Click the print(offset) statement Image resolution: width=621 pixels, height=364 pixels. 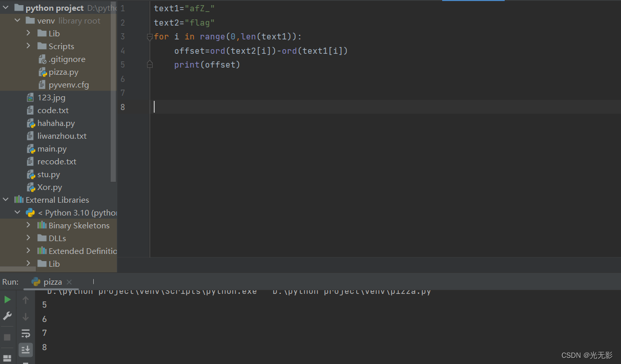click(208, 65)
